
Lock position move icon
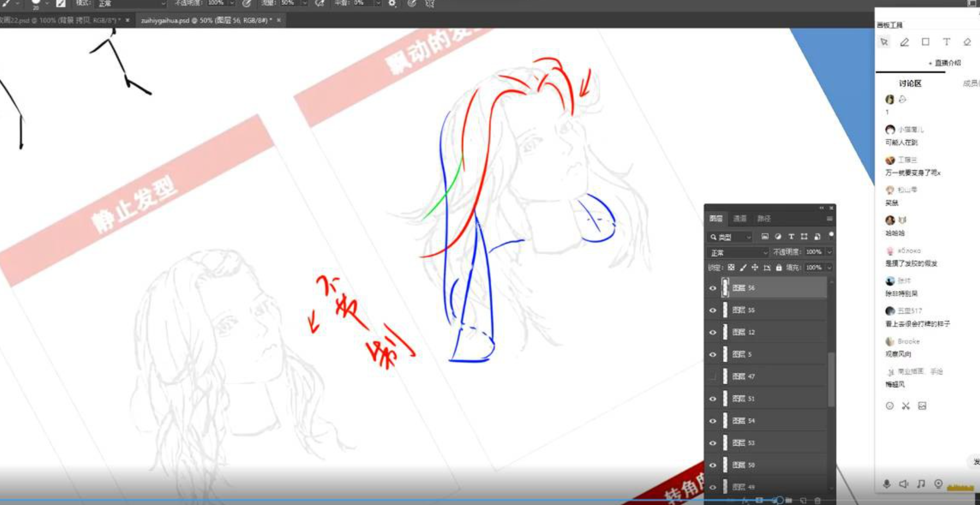click(755, 267)
